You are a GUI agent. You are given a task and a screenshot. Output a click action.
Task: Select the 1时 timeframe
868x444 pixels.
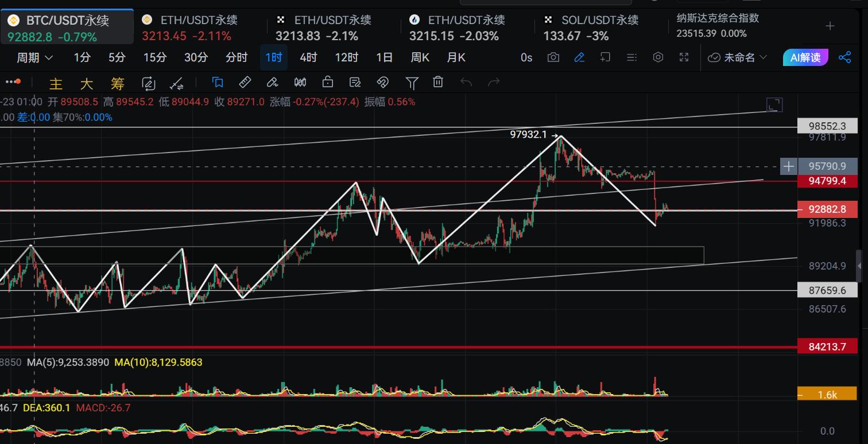[x=274, y=57]
